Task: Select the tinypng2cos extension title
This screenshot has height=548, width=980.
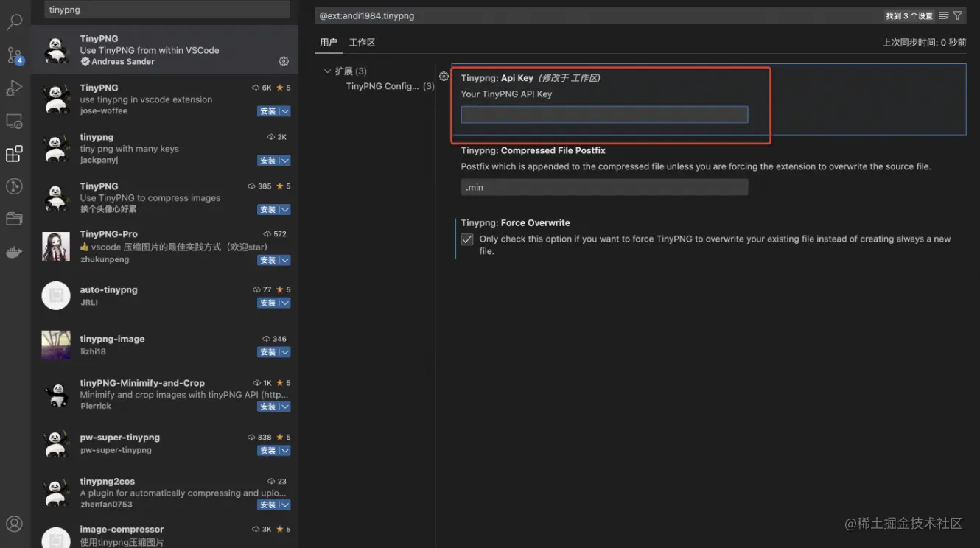Action: (x=108, y=481)
